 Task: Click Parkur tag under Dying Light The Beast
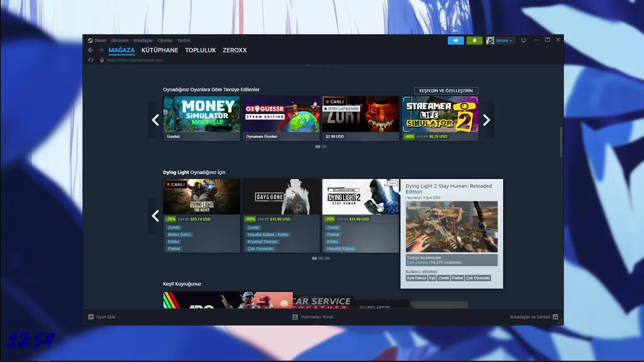[x=174, y=248]
